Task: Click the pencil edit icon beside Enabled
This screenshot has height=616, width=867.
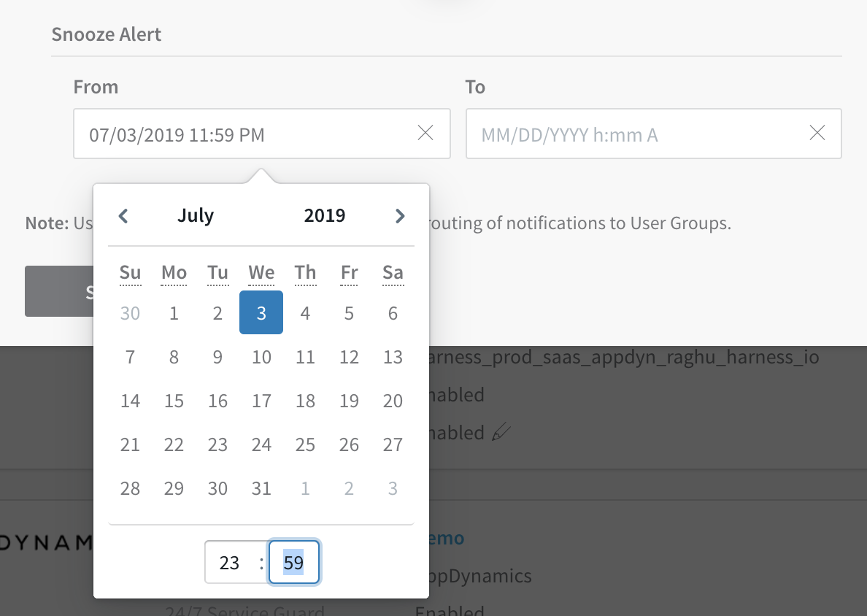Action: 501,432
